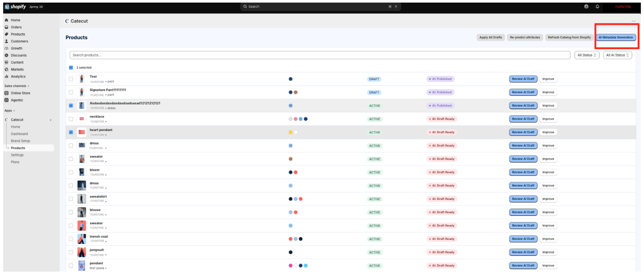
Task: Open thumbnail of jumpsuit product
Action: point(82,252)
